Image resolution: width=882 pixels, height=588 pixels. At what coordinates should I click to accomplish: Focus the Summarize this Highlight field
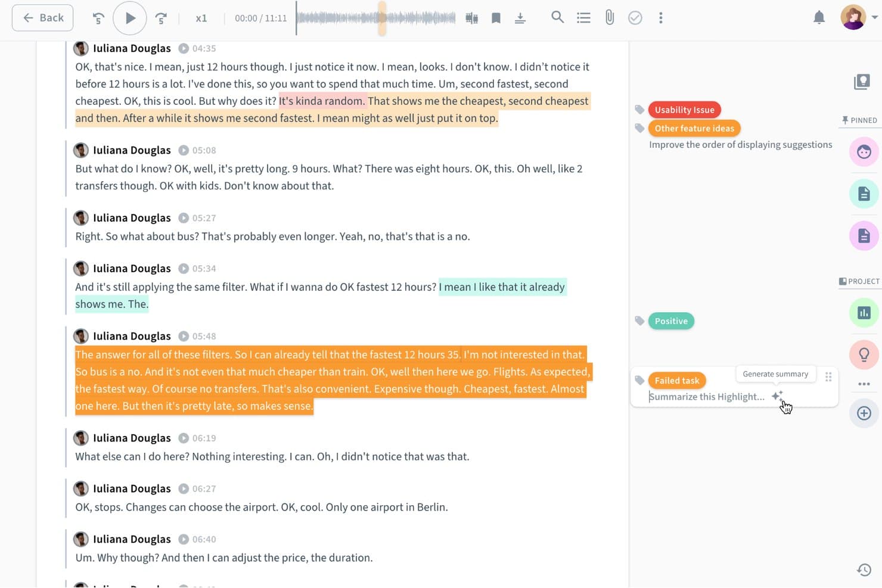[707, 397]
